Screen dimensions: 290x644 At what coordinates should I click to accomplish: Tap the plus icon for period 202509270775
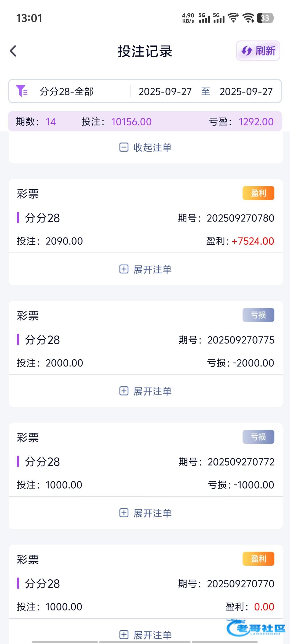124,391
